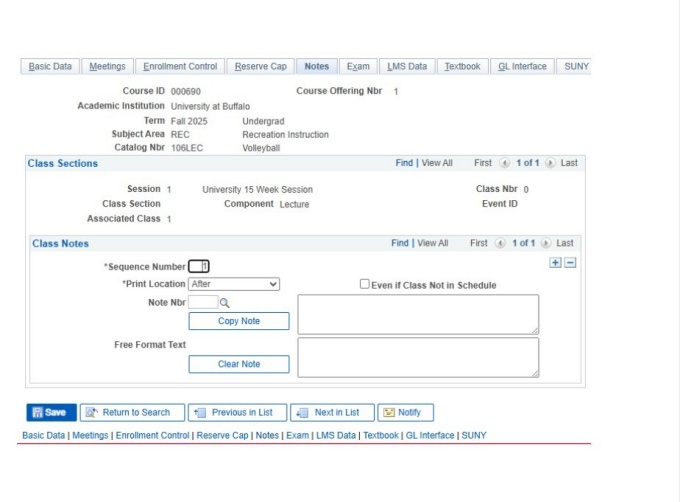This screenshot has height=502, width=680.
Task: Open the LMS Data tab
Action: click(x=407, y=66)
